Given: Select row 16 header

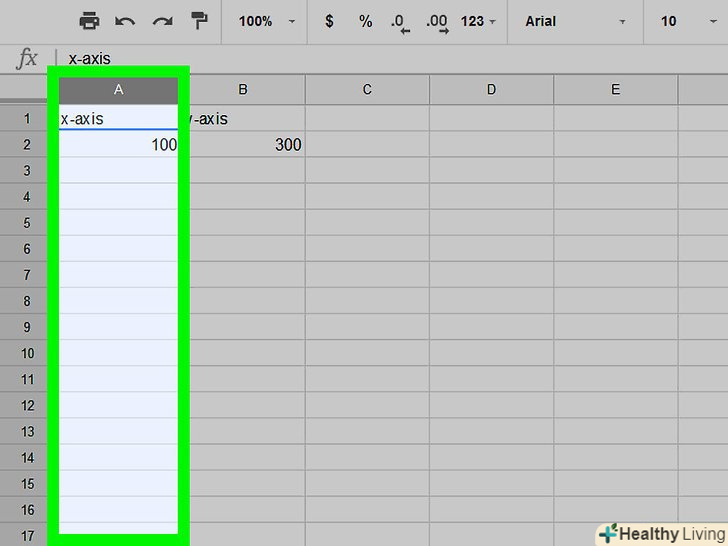Looking at the screenshot, I should [x=26, y=510].
